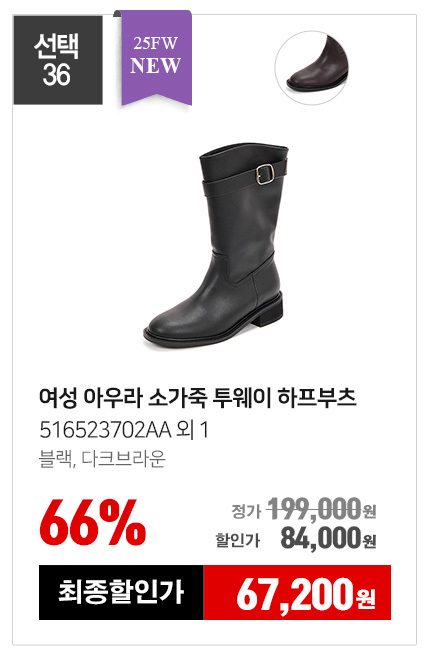Click the NEW text in the purple ribbon
This screenshot has width=430, height=660.
click(x=156, y=66)
